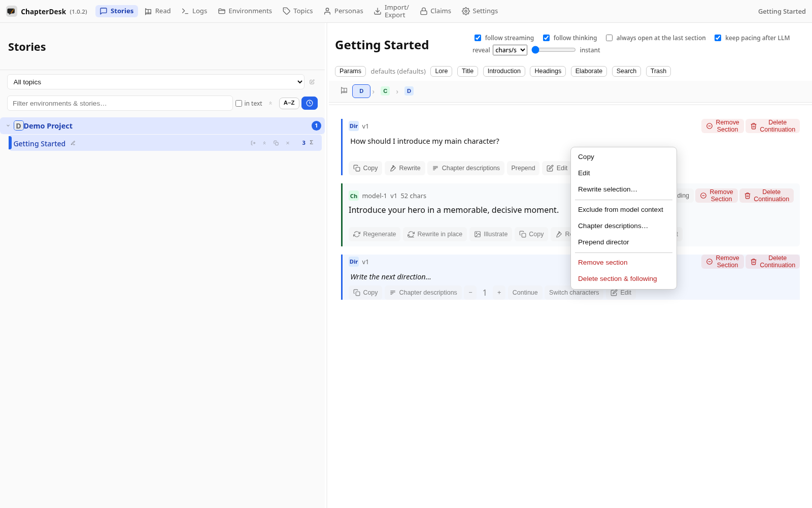Select Prepend director in the context menu
Image resolution: width=812 pixels, height=508 pixels.
[624, 242]
